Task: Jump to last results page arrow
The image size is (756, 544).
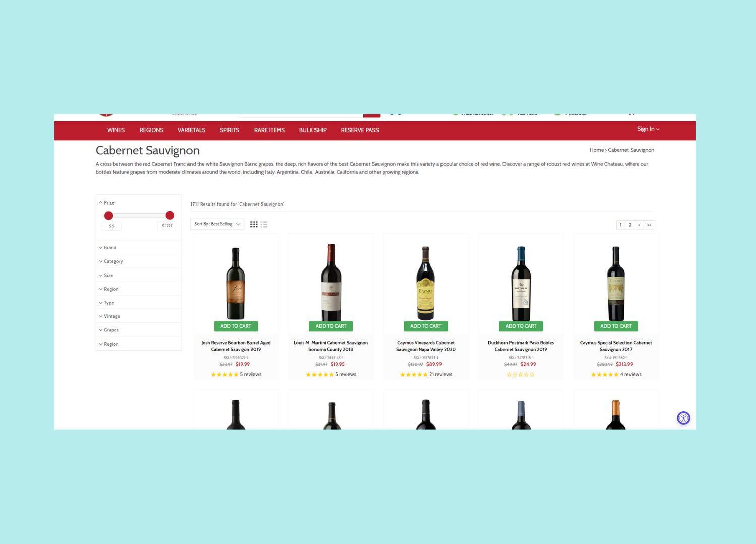Action: (x=649, y=225)
